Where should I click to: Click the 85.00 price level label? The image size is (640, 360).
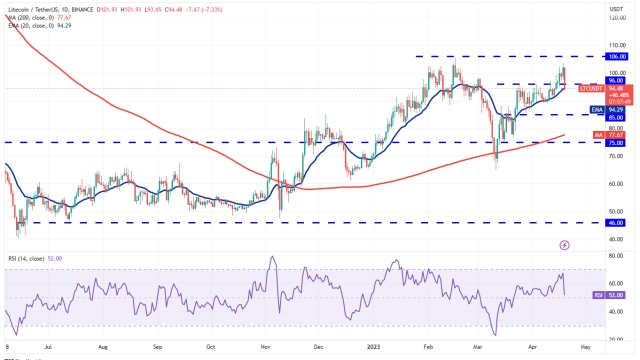pos(615,118)
